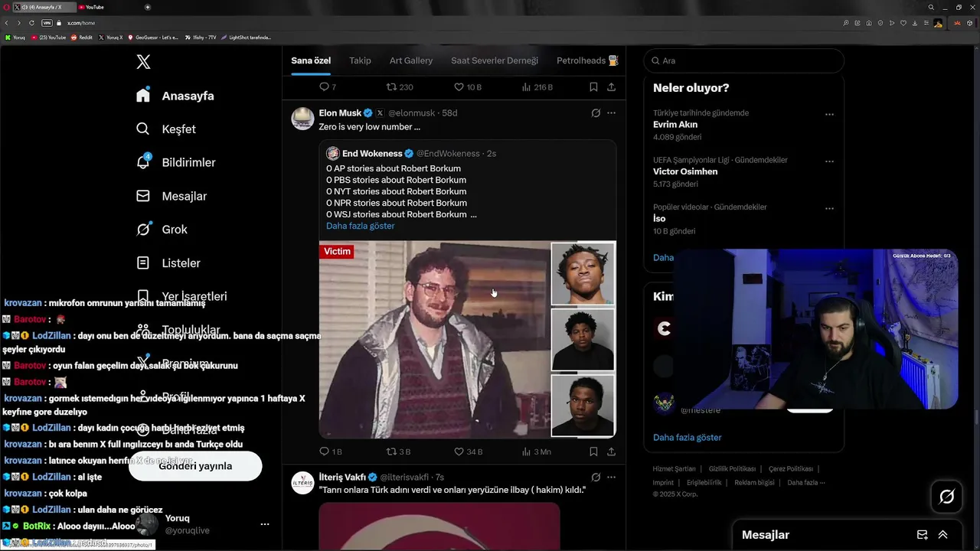
Task: Reply to Elon Musk's post
Action: pyautogui.click(x=330, y=452)
